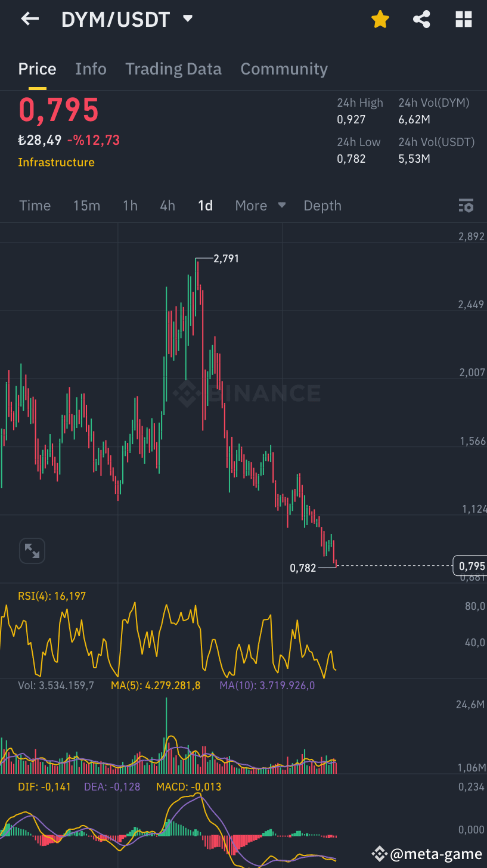Click the DEA: -0,128 label

point(112,787)
